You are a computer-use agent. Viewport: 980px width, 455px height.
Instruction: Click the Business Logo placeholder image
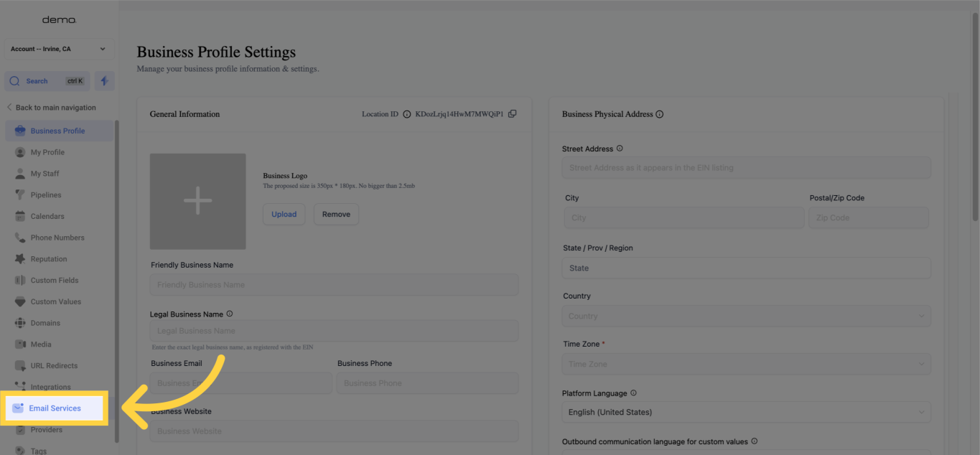198,201
